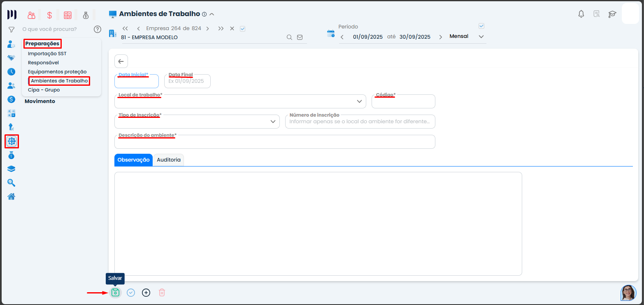Open the handshake icon in sidebar
644x305 pixels.
pyautogui.click(x=11, y=58)
